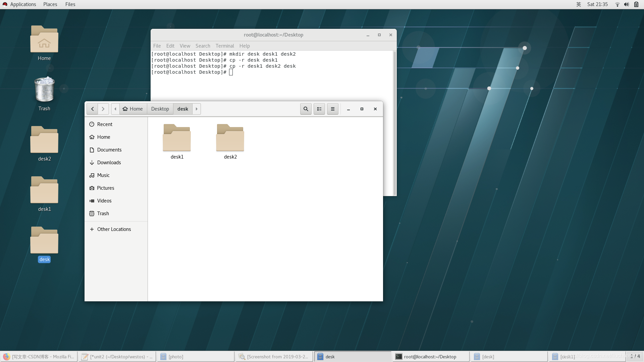Switch to [desk] taskbar window
The width and height of the screenshot is (644, 362).
pos(510,357)
